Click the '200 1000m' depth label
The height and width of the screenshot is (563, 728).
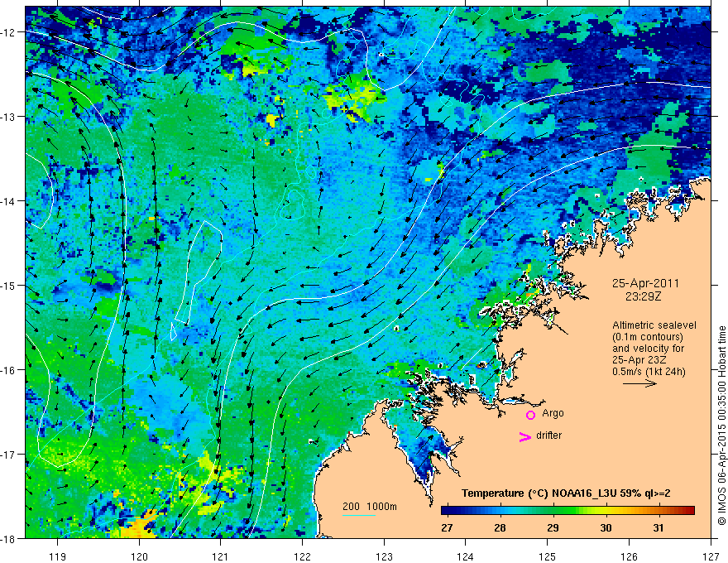pyautogui.click(x=370, y=507)
